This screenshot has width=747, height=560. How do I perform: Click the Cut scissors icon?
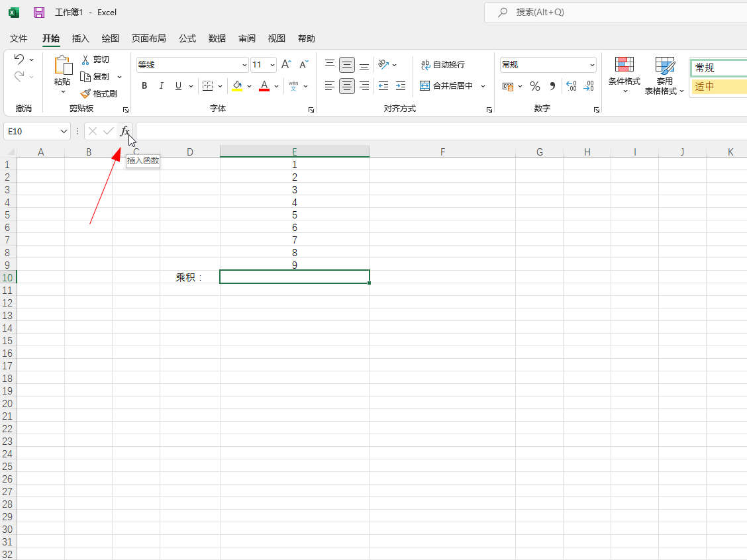[x=85, y=60]
